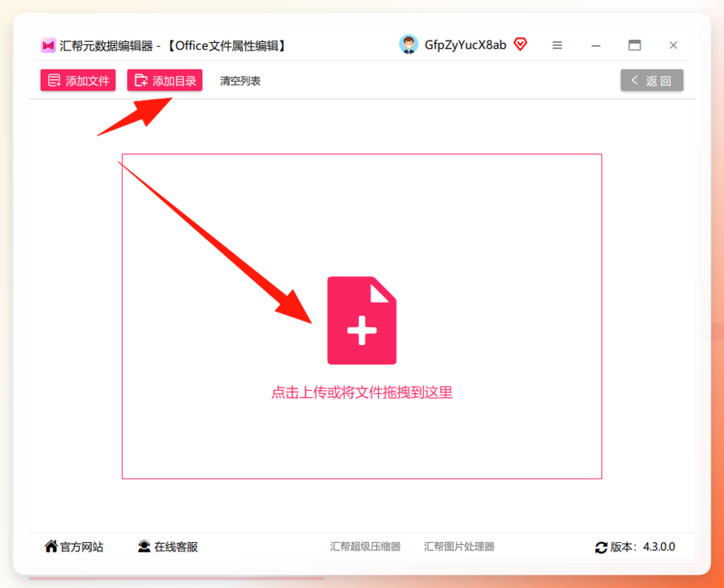
Task: Open 汇帮超级压缩器 link
Action: click(x=365, y=547)
